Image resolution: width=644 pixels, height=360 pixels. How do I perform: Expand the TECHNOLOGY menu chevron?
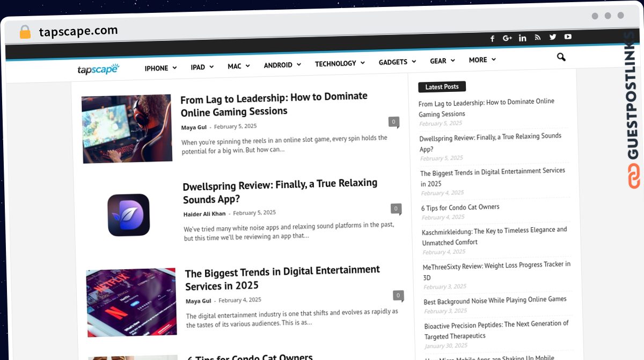click(x=362, y=63)
